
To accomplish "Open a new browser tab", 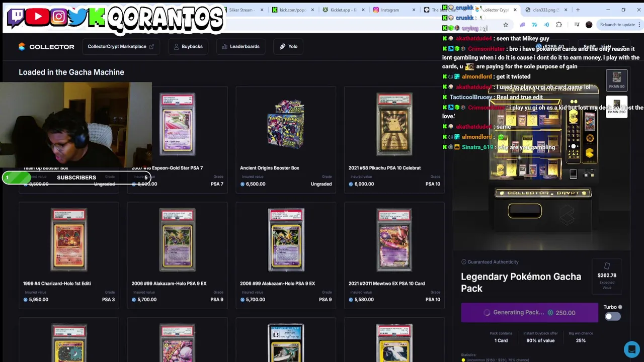I will point(578,10).
